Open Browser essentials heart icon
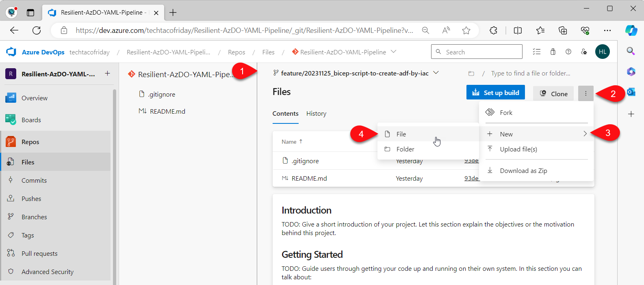Screen dimensions: 644x285 [x=585, y=30]
